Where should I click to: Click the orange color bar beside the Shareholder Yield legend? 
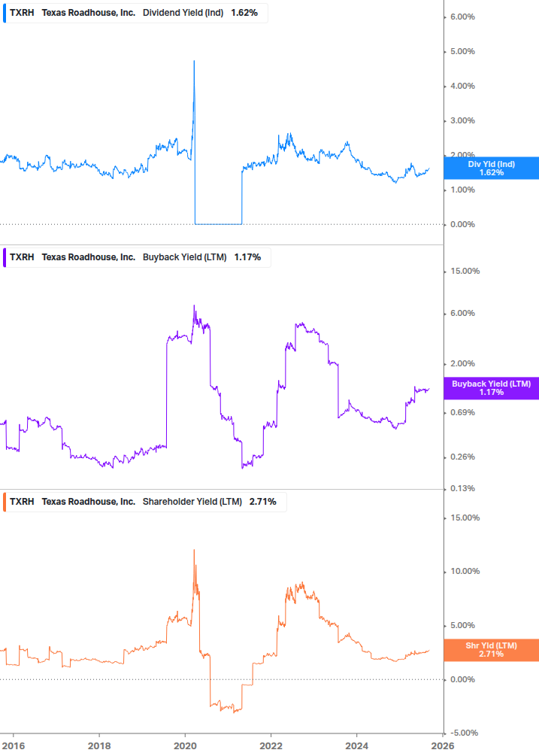(5, 502)
